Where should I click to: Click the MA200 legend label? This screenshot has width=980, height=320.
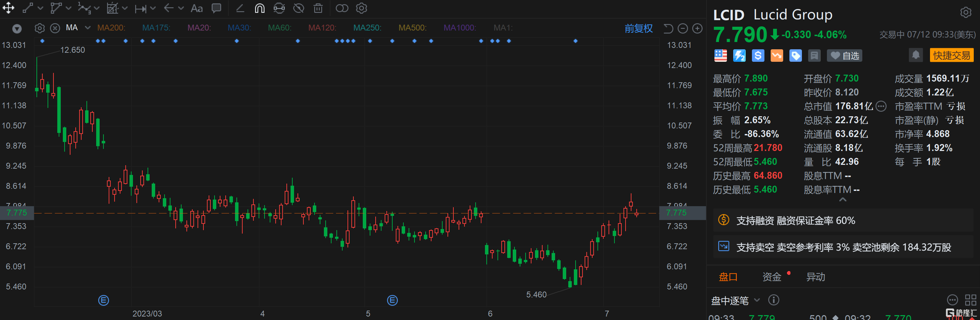(x=111, y=28)
